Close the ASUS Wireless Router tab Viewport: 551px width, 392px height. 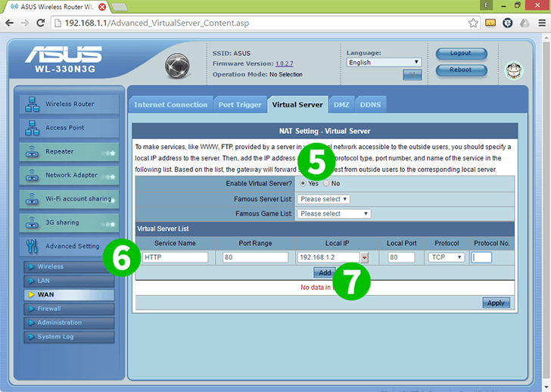(x=102, y=7)
